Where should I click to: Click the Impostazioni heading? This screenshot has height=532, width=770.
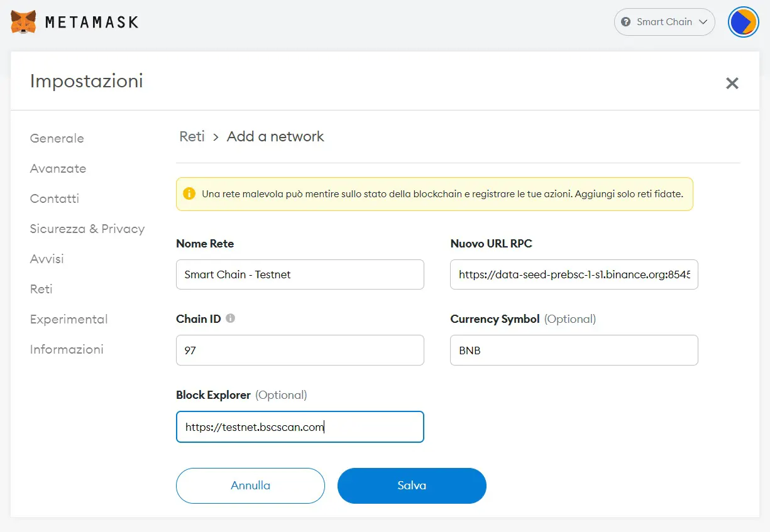[87, 81]
